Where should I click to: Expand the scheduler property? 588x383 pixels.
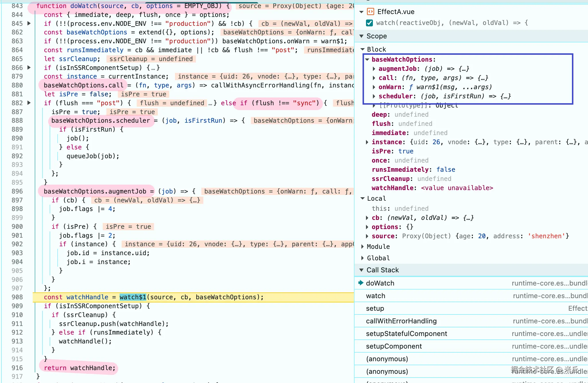tap(374, 96)
